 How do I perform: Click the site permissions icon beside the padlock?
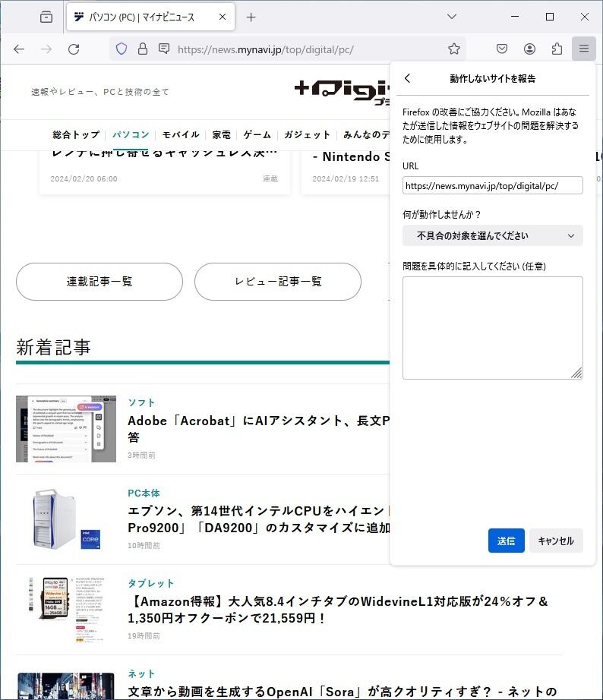coord(164,49)
